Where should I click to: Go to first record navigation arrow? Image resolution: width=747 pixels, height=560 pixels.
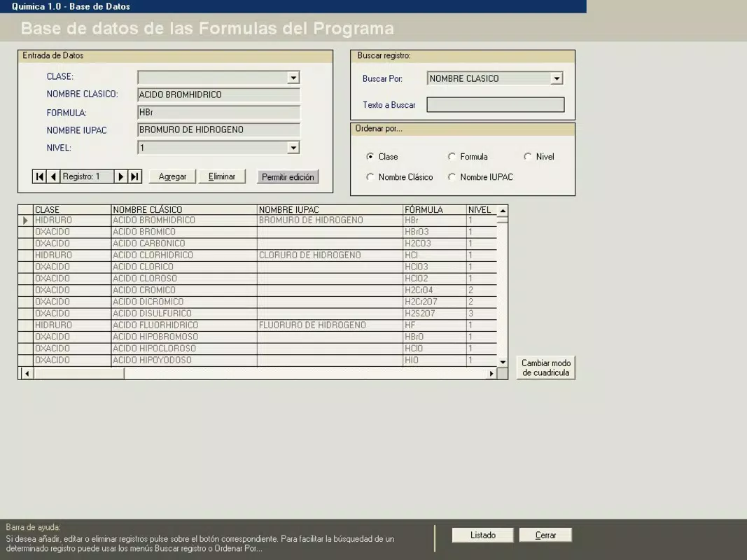click(x=39, y=176)
